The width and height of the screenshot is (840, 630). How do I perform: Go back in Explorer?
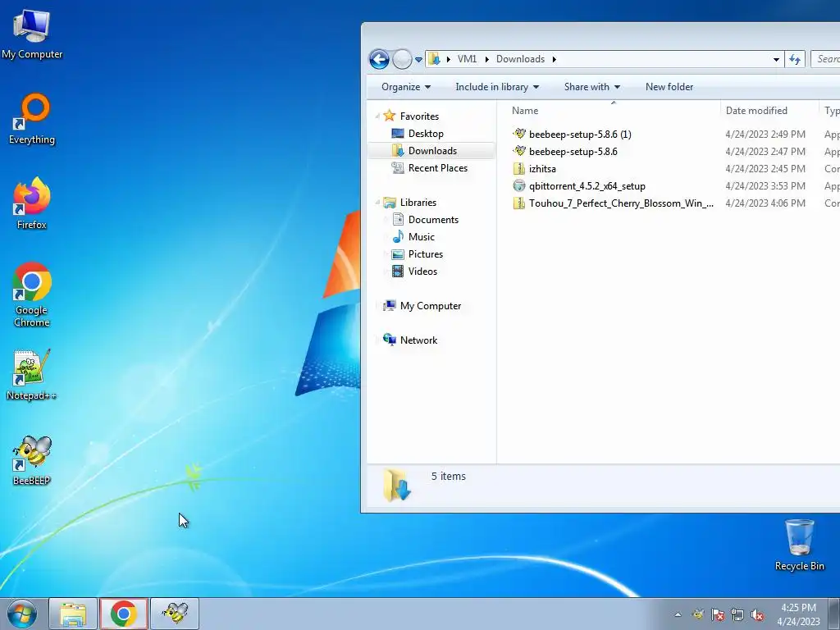(x=379, y=59)
